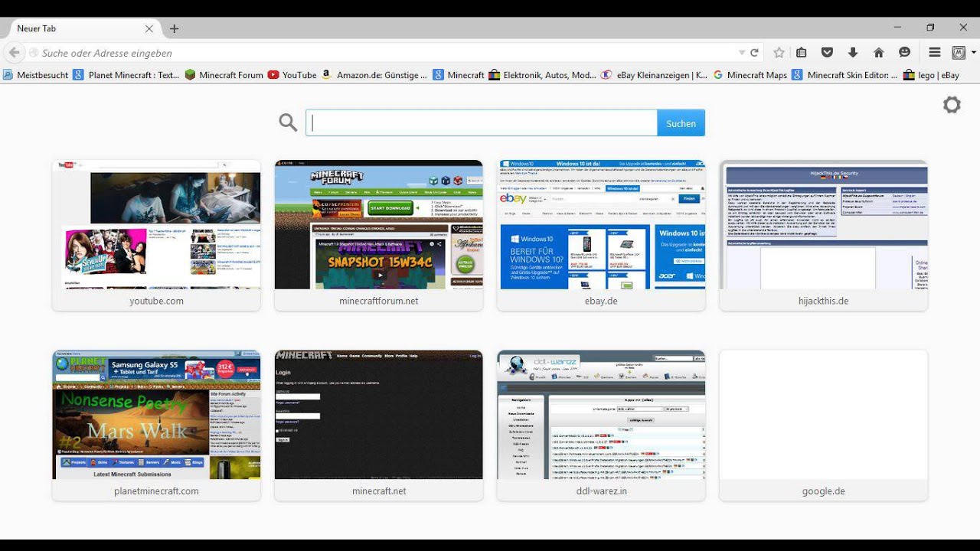
Task: Open the Minecraft Maps bookmark
Action: [750, 75]
